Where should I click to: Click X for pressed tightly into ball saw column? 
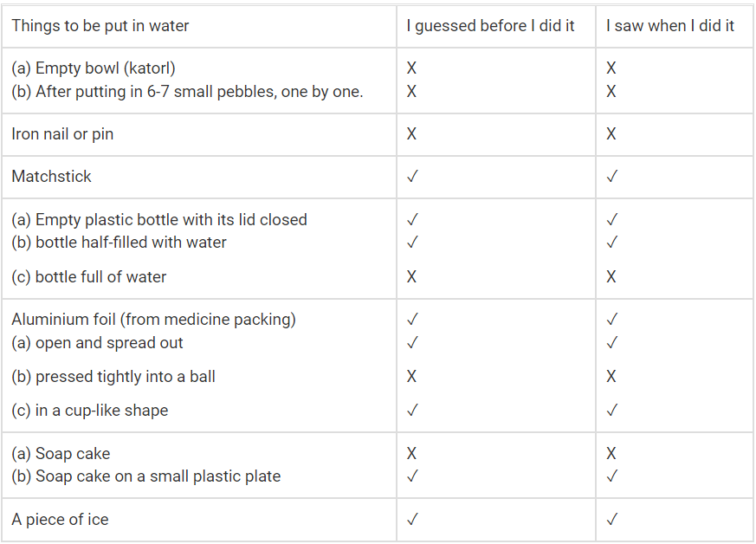point(611,377)
